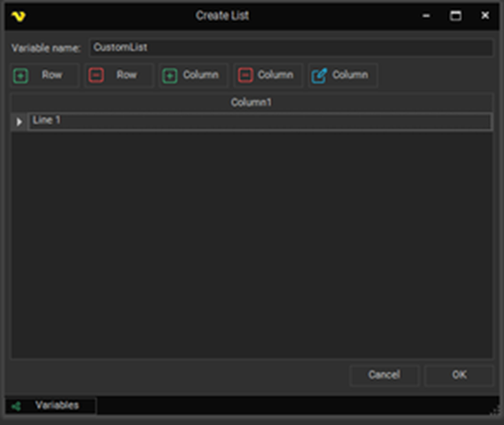
Task: Click the yellow app logo in title bar
Action: tap(19, 16)
